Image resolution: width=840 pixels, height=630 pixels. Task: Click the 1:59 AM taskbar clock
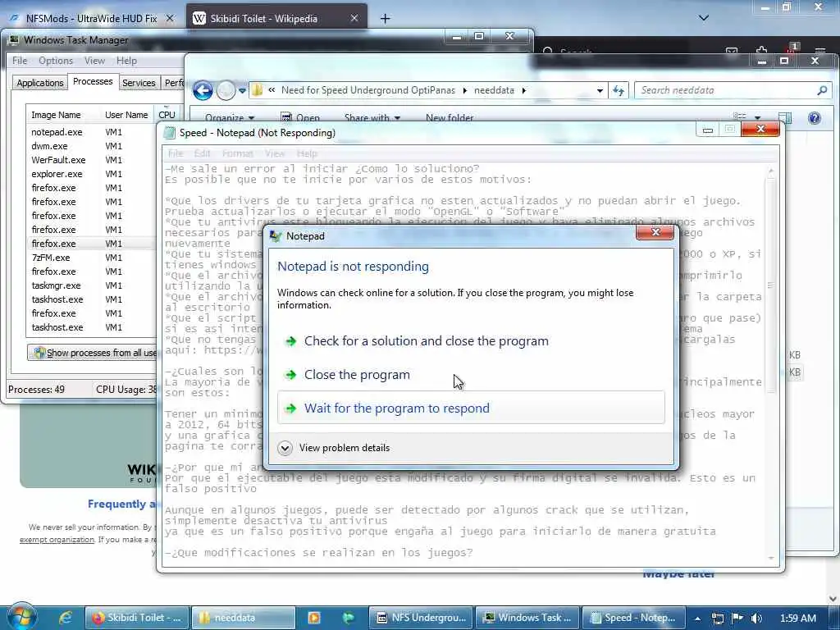(x=797, y=619)
